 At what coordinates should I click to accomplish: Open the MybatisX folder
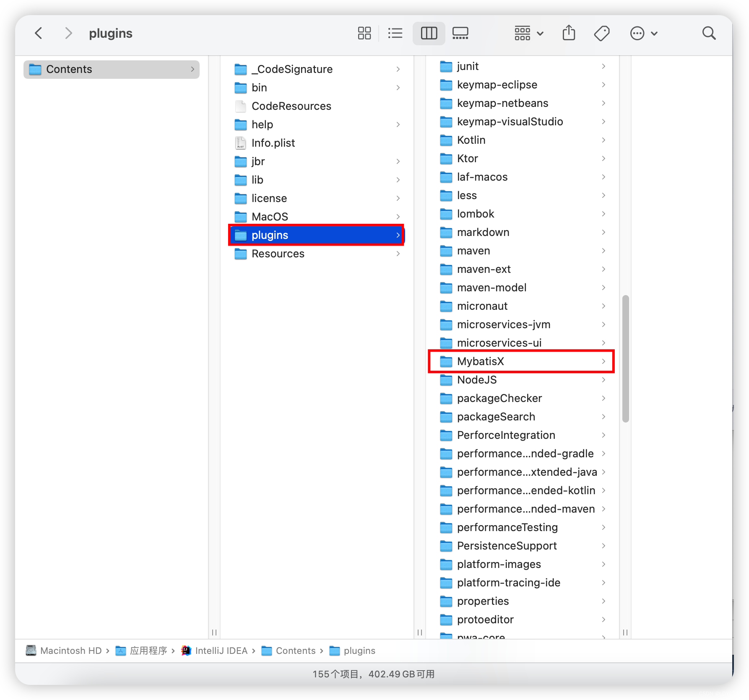point(523,361)
